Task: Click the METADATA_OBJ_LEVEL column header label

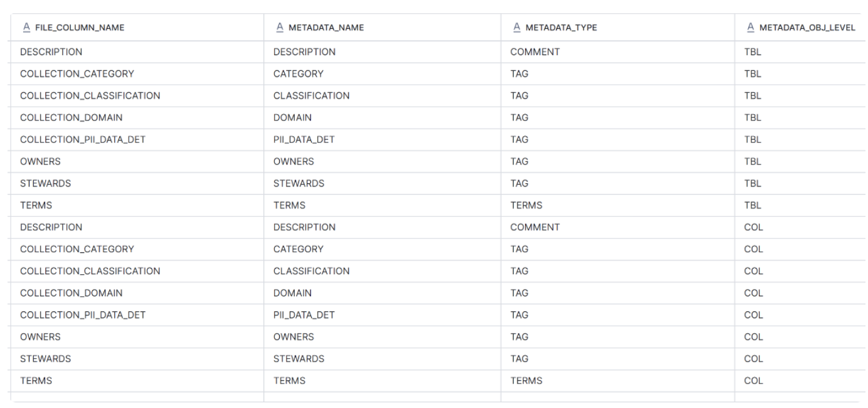Action: tap(807, 27)
